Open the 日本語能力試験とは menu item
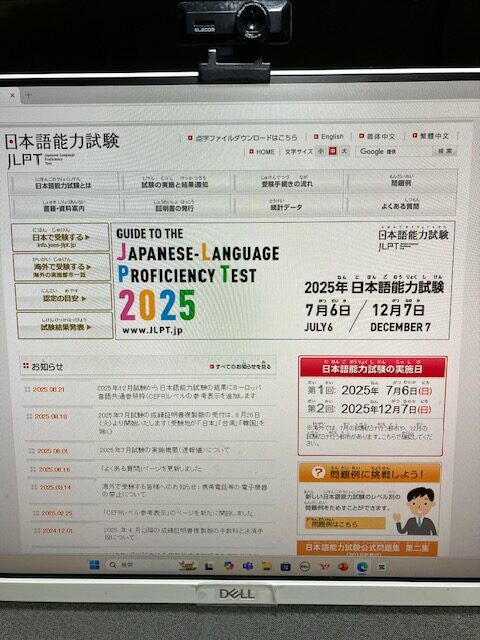Viewport: 480px width, 640px height. coord(63,183)
